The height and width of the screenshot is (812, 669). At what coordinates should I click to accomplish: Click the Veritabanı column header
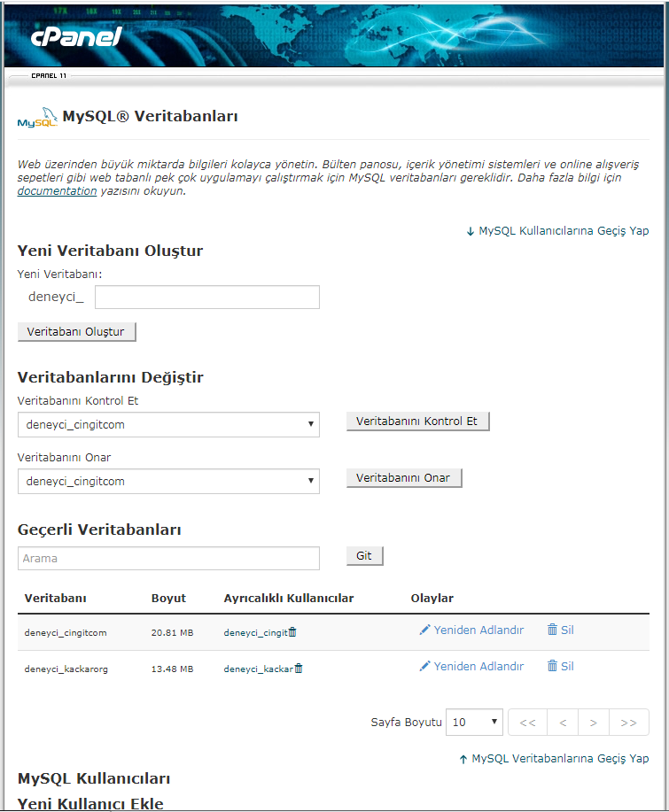pyautogui.click(x=56, y=598)
